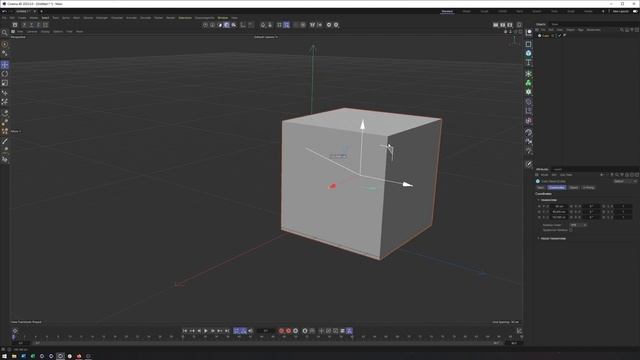Click the P.X position input field
Image resolution: width=640 pixels, height=360 pixels.
pos(559,207)
